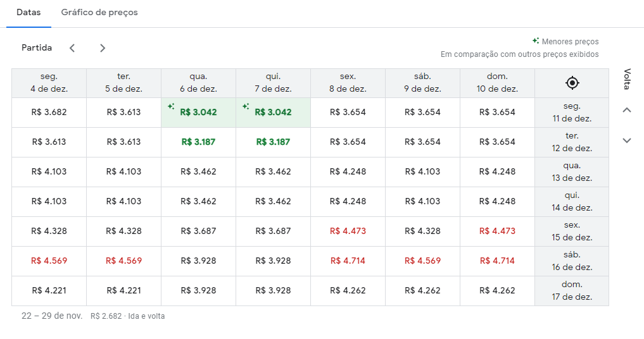644x339 pixels.
Task: Select R$ 4.328 under sáb. 9 de dez.
Action: point(422,231)
